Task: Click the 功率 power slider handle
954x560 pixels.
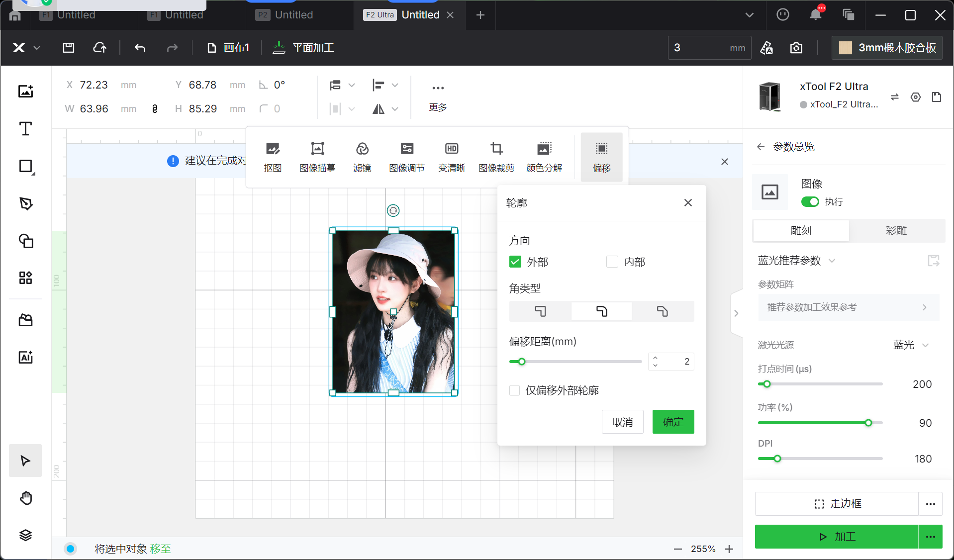Action: point(868,423)
